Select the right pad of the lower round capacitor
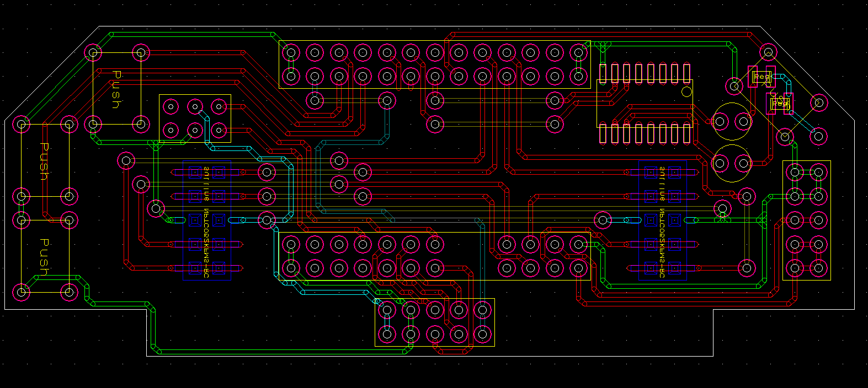The width and height of the screenshot is (868, 388). (743, 163)
